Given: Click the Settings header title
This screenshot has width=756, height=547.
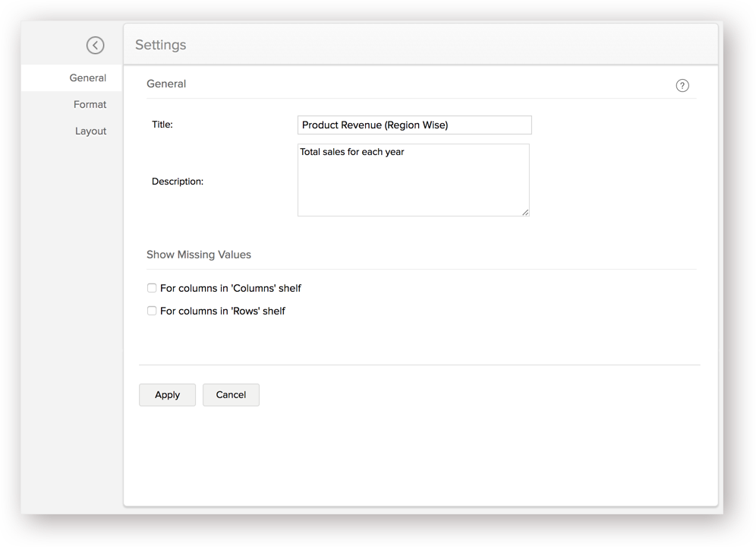Looking at the screenshot, I should click(161, 45).
